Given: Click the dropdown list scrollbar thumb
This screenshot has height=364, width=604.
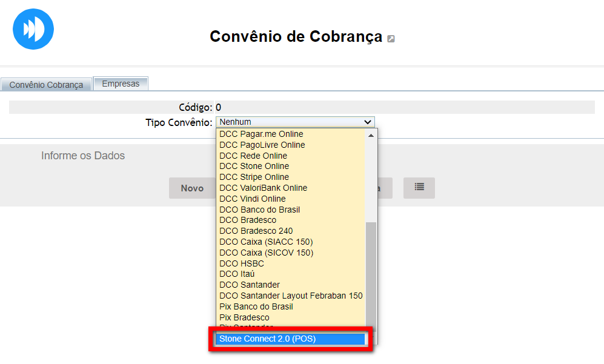Looking at the screenshot, I should point(371,273).
